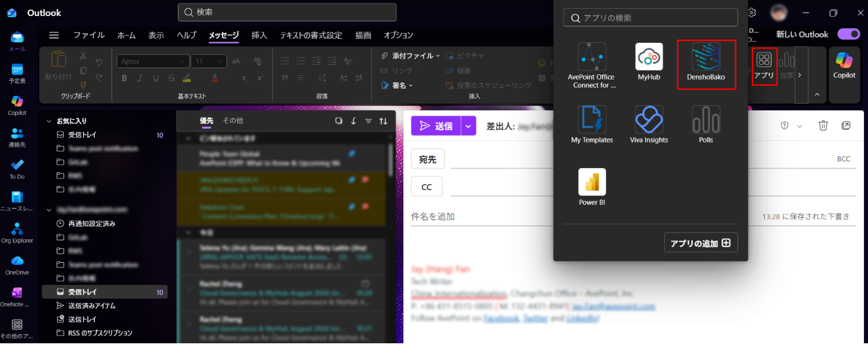Image resolution: width=868 pixels, height=345 pixels.
Task: Click the scissors cut icon
Action: (x=84, y=55)
